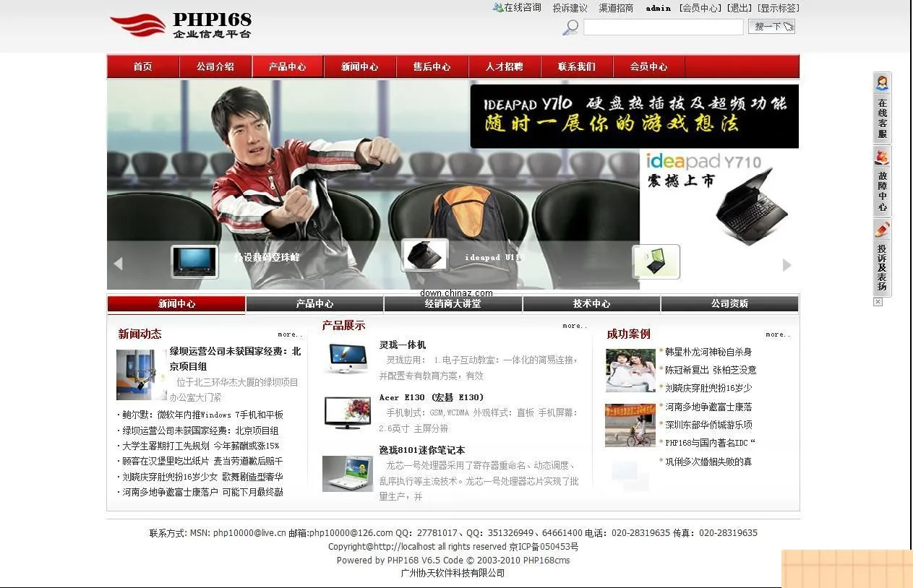Open case 韩星朴龙河神秘自杀身
Viewport: 913px width, 588px height.
[708, 353]
